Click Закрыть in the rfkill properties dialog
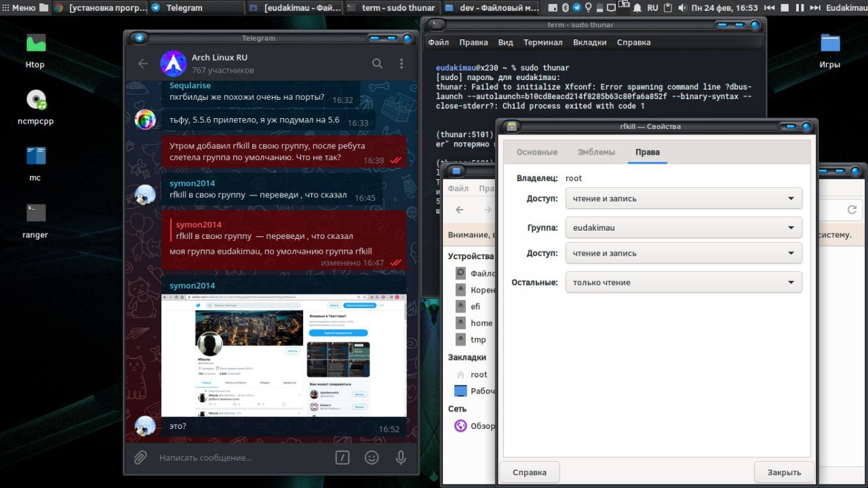Viewport: 868px width, 488px height. coord(784,472)
